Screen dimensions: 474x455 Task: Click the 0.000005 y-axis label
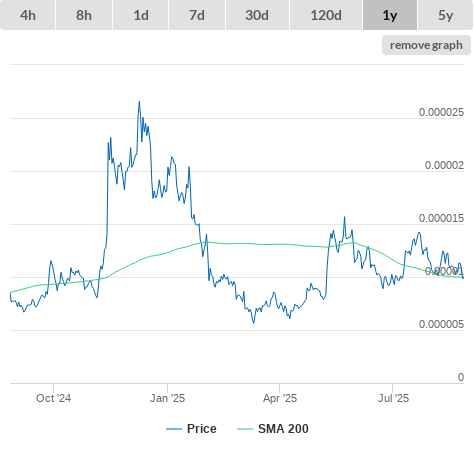(x=441, y=324)
